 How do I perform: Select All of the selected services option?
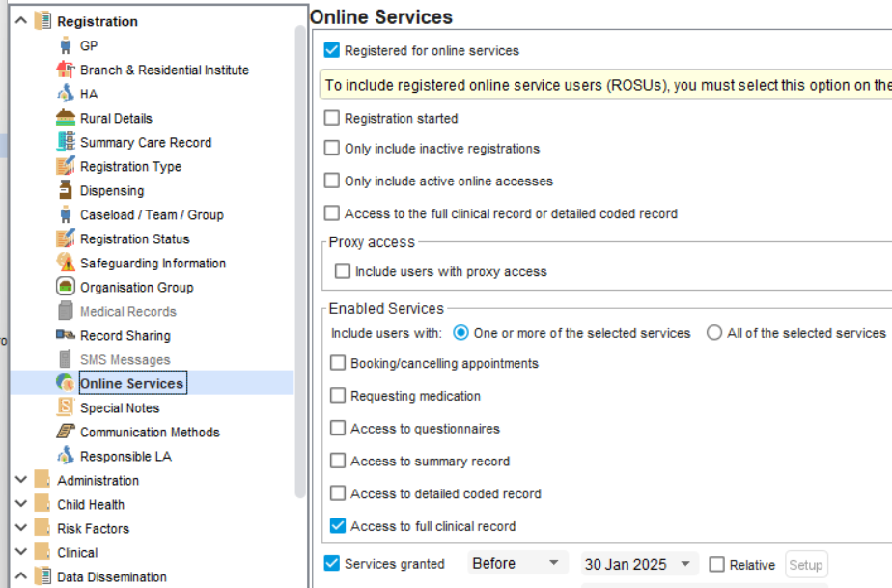click(714, 333)
